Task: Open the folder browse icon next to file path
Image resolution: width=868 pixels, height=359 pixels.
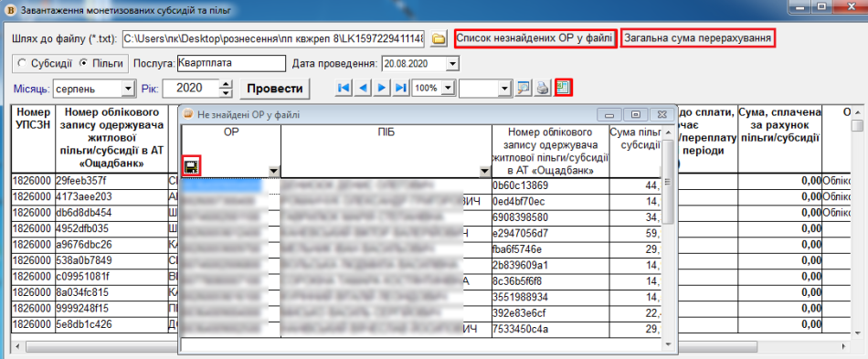Action: (439, 38)
